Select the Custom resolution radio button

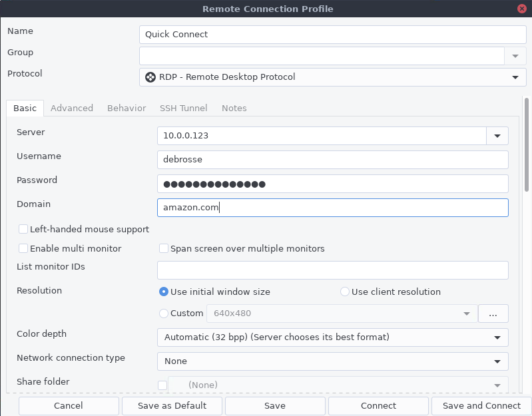(164, 313)
